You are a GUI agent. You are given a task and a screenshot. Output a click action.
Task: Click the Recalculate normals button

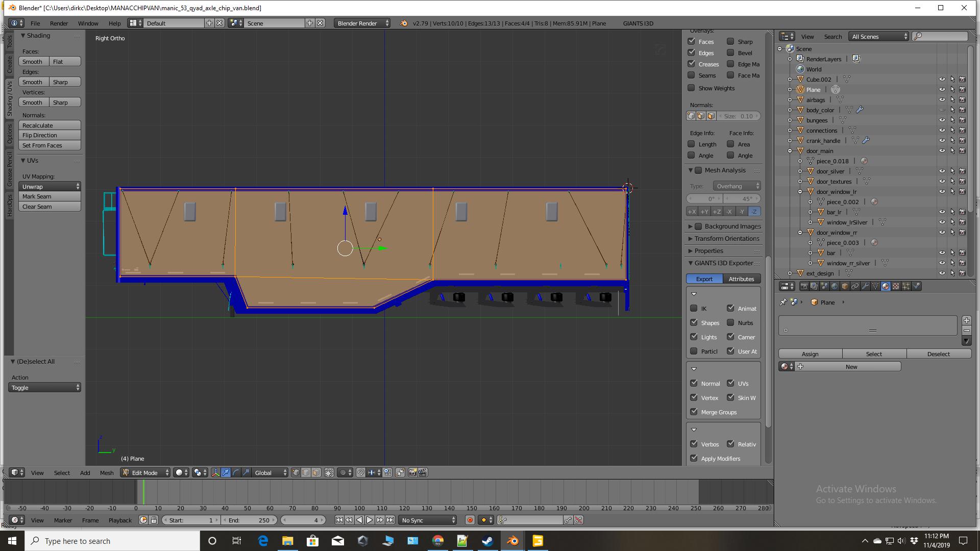click(50, 126)
